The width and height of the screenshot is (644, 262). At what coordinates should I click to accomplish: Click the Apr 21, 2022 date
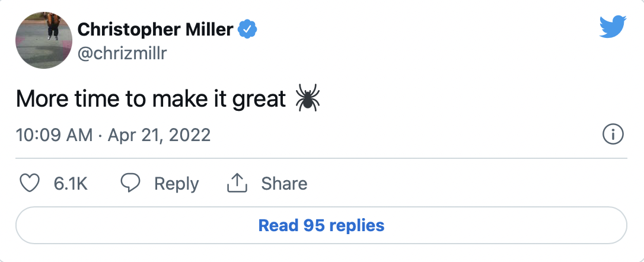(158, 135)
